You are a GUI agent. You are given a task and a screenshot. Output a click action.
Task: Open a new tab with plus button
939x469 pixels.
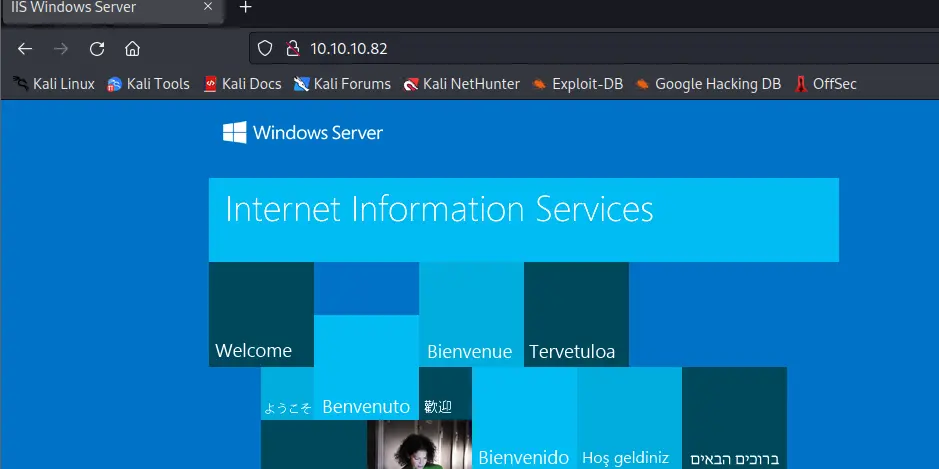coord(245,7)
